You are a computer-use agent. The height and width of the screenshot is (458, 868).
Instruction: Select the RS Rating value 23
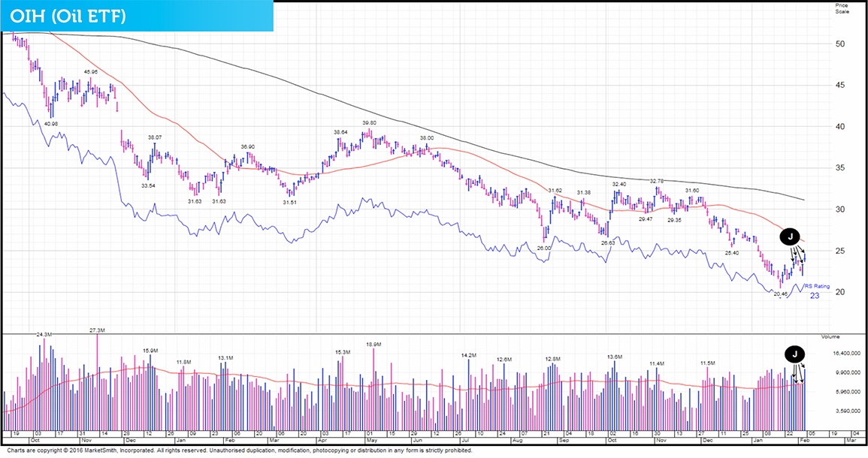tap(815, 296)
